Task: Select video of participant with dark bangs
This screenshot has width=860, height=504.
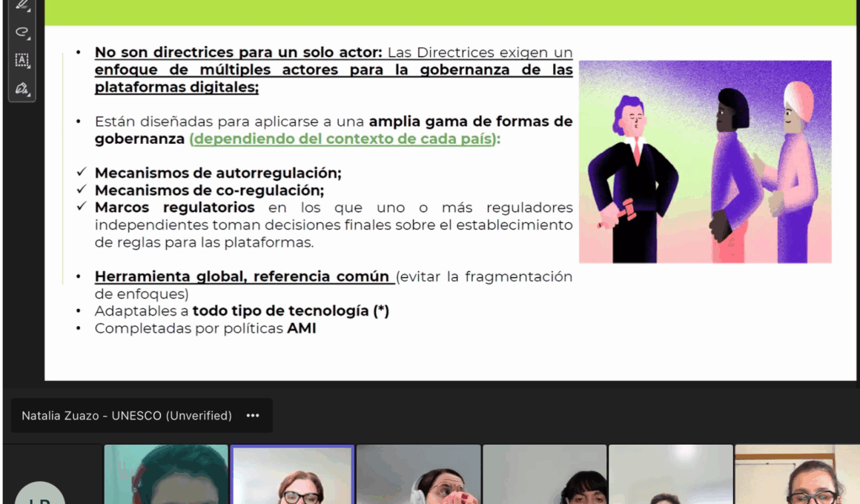Action: click(x=544, y=474)
